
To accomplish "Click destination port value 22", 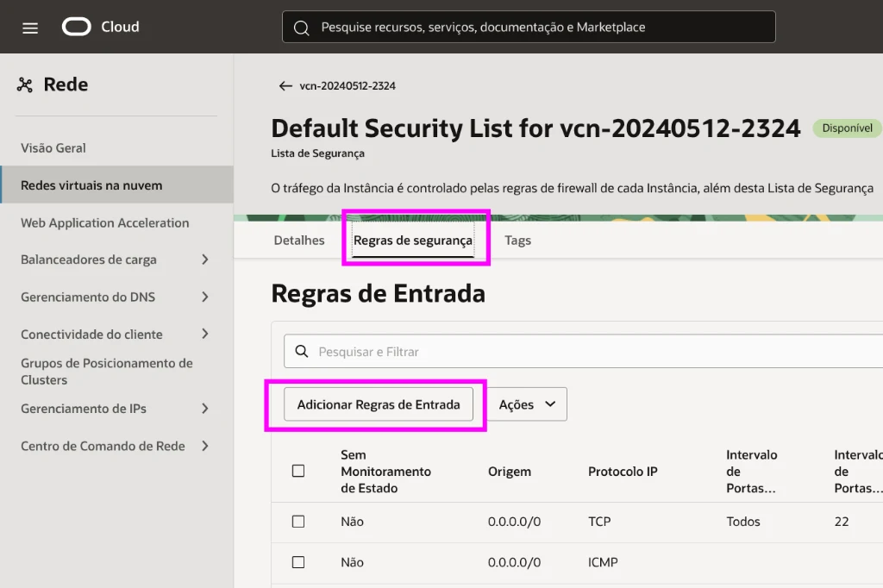I will 842,522.
